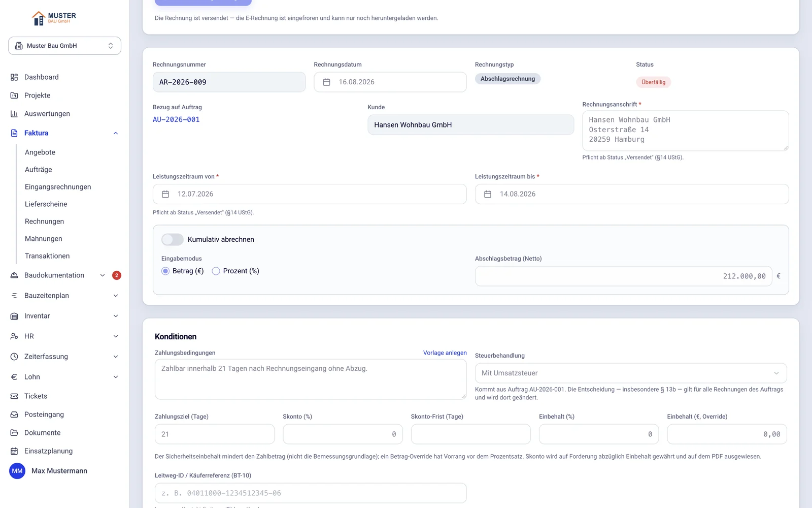Open the Dashboard grid icon

point(14,77)
